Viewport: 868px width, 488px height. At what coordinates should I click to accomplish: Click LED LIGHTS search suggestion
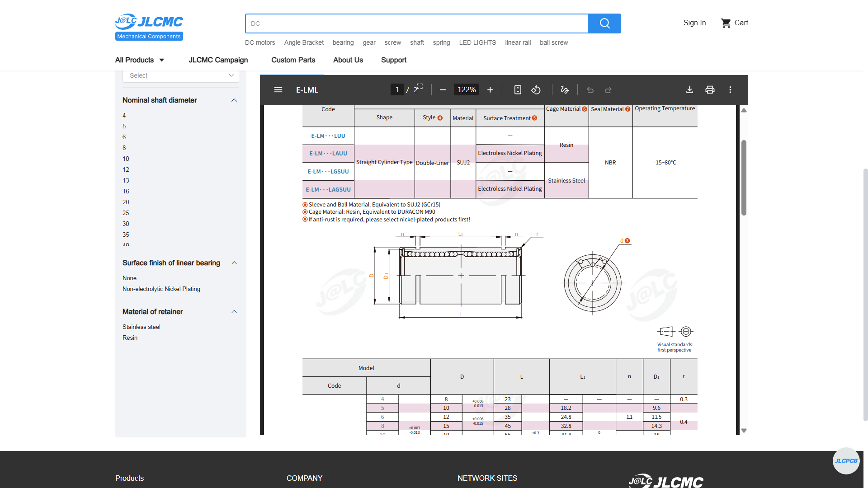pyautogui.click(x=477, y=42)
